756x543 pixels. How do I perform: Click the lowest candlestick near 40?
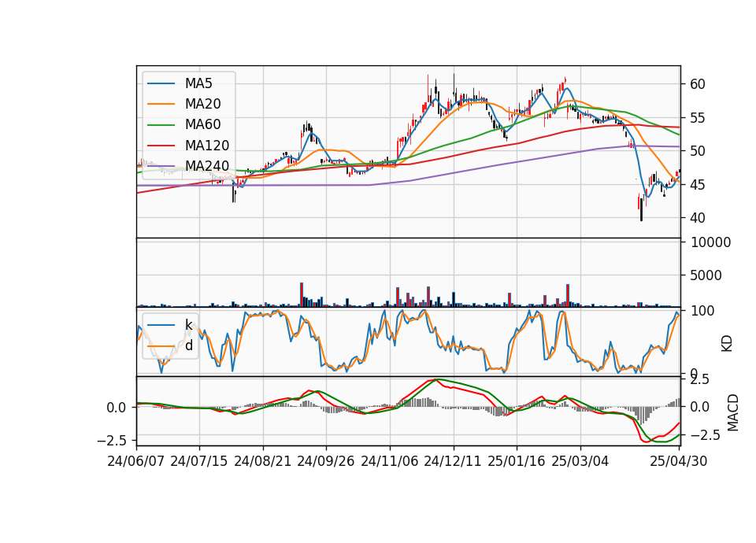click(x=641, y=209)
